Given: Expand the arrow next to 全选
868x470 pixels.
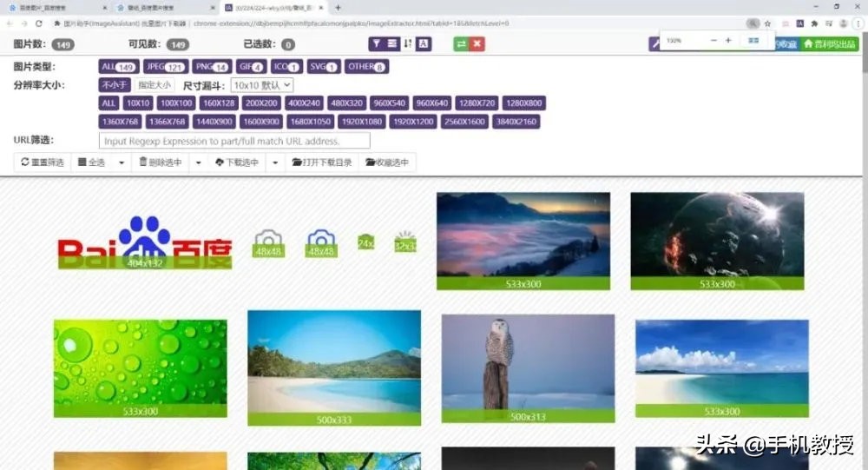Looking at the screenshot, I should pos(122,162).
